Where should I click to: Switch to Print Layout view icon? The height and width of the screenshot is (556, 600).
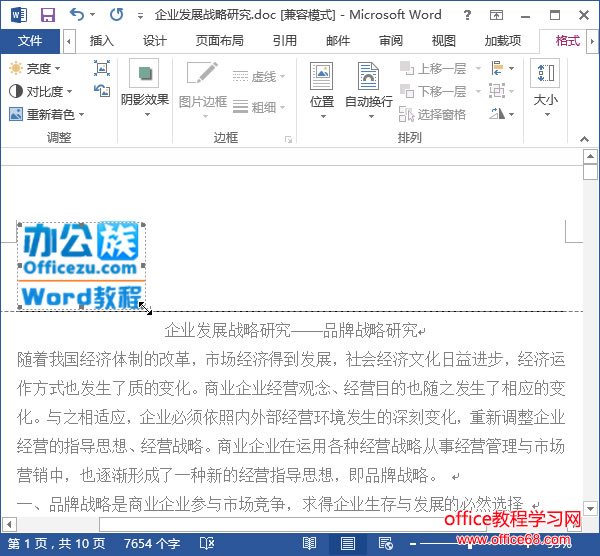coord(347,543)
